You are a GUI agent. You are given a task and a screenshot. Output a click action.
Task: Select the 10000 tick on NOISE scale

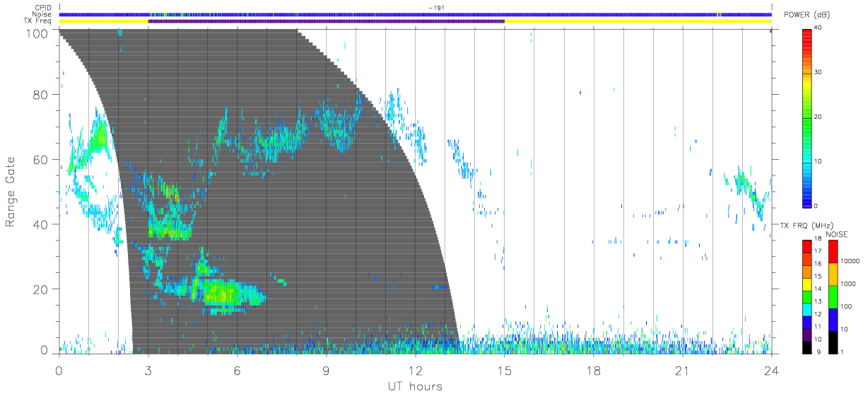tap(850, 261)
